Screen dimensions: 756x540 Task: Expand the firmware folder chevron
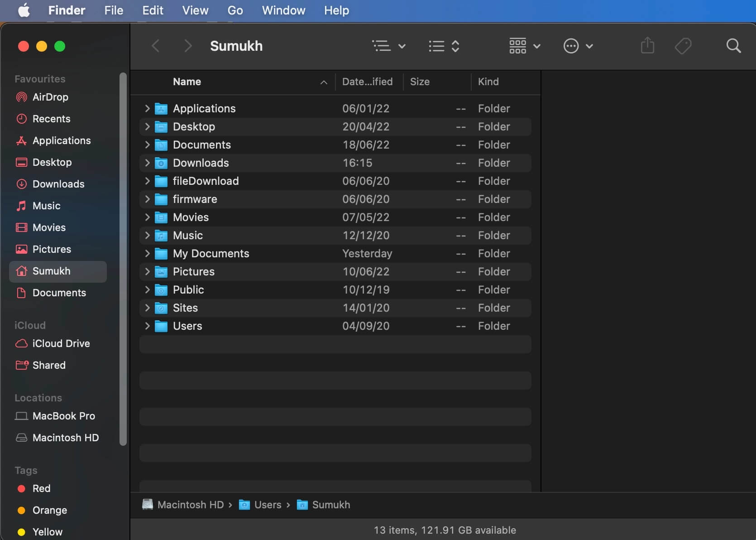(x=147, y=199)
